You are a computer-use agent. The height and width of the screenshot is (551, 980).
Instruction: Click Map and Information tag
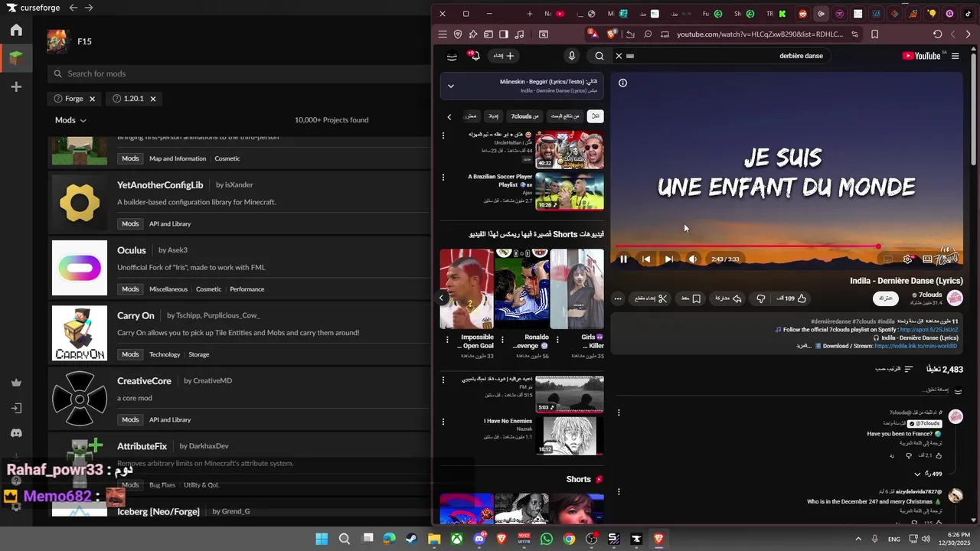coord(178,158)
